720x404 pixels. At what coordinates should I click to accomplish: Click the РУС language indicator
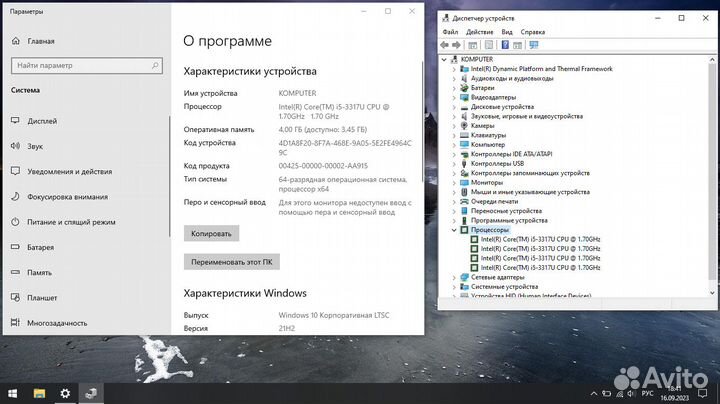[647, 393]
